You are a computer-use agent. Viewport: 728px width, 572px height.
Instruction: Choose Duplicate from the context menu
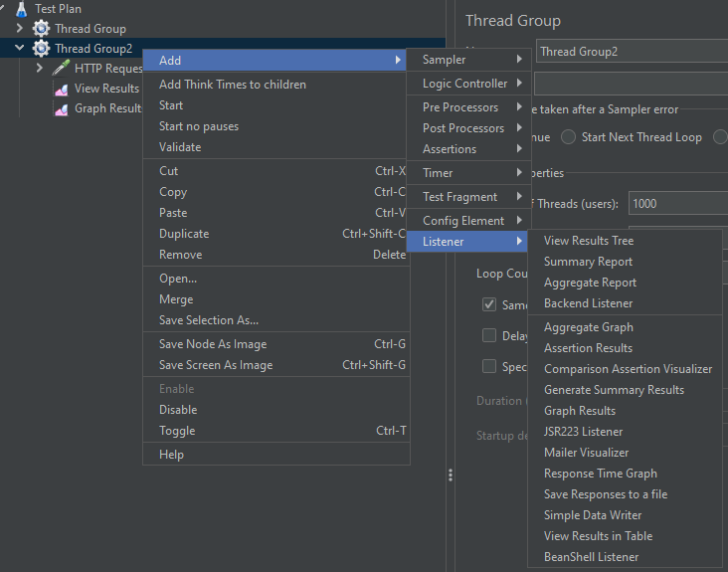(x=276, y=234)
